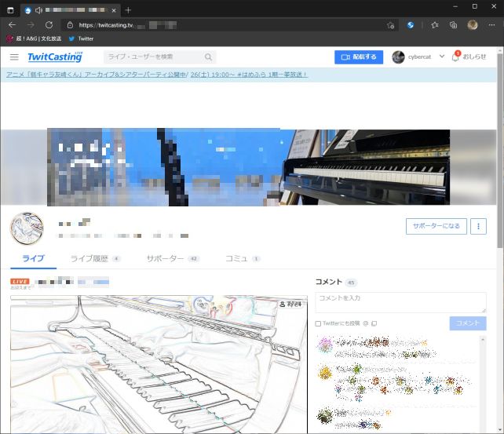The width and height of the screenshot is (504, 434).
Task: Open the 超！A&G 文化放送 bookmark
Action: click(x=34, y=38)
